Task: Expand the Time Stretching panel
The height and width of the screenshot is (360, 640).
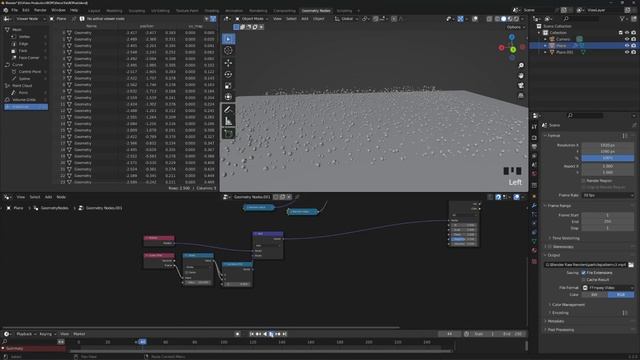Action: [565, 238]
